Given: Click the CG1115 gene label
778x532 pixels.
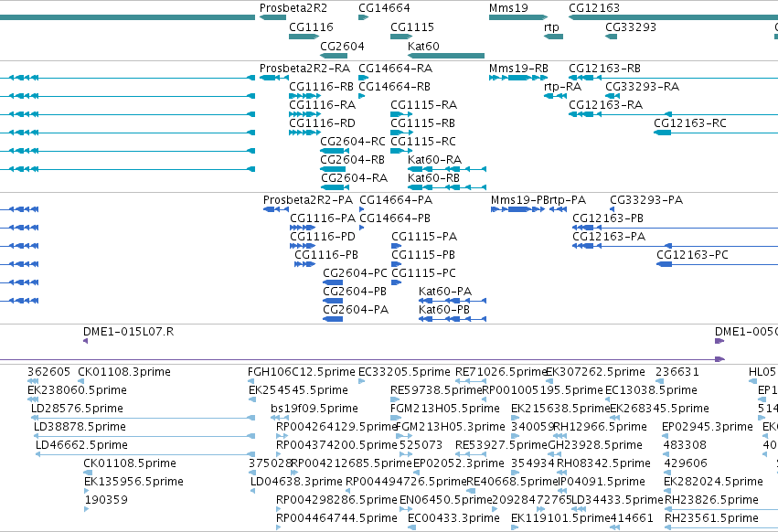Looking at the screenshot, I should click(x=412, y=27).
